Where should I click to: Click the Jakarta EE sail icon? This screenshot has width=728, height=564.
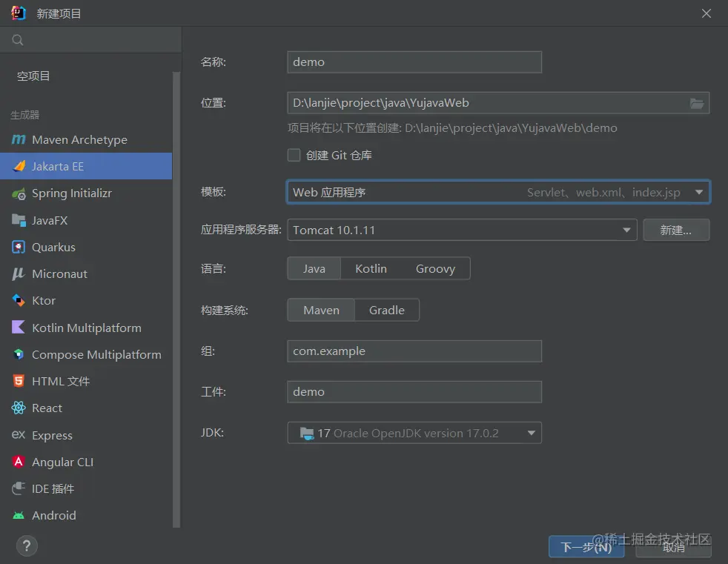[x=19, y=166]
